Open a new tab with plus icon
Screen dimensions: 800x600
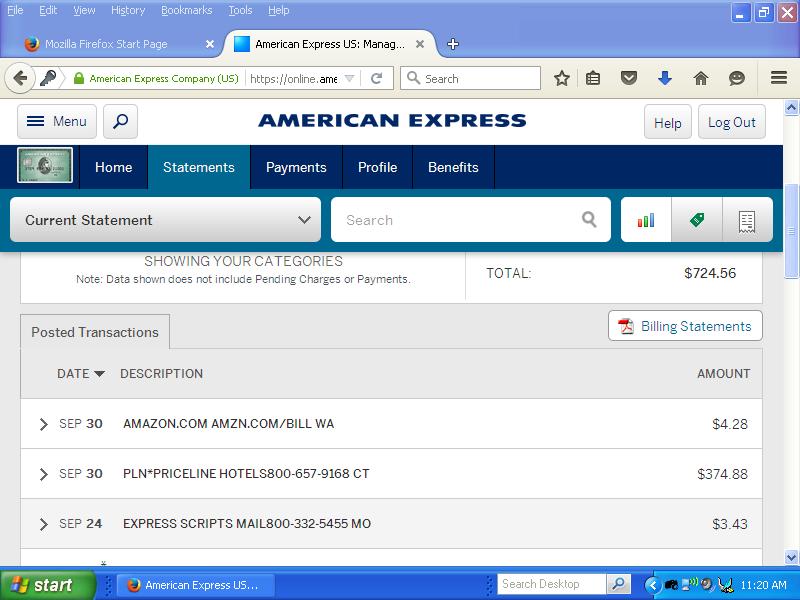(x=453, y=44)
